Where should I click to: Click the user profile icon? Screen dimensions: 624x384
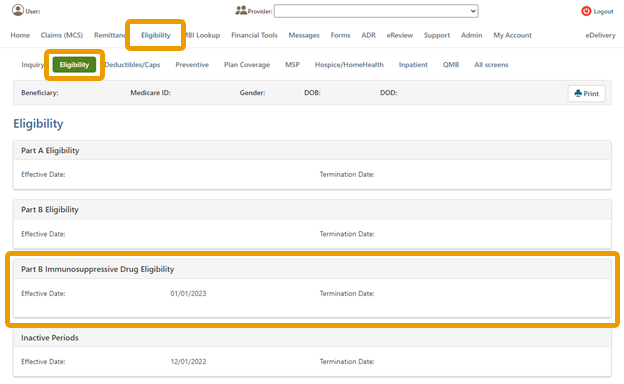coord(18,10)
